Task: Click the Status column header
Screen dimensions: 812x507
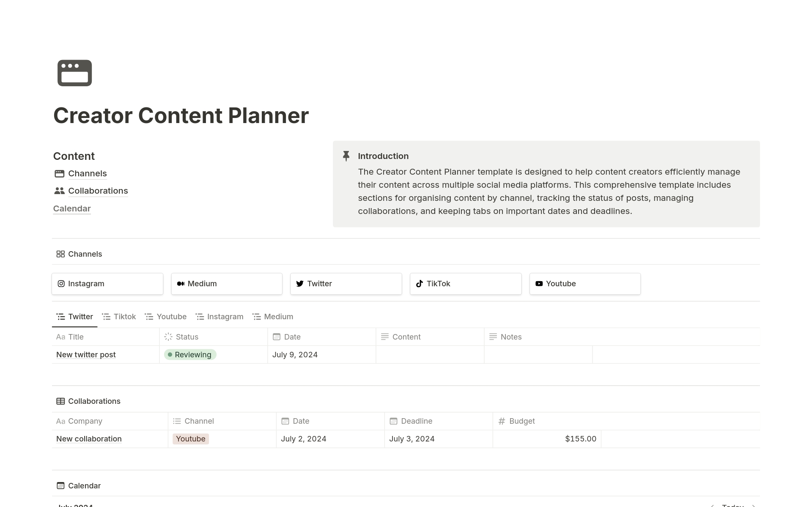Action: 187,337
